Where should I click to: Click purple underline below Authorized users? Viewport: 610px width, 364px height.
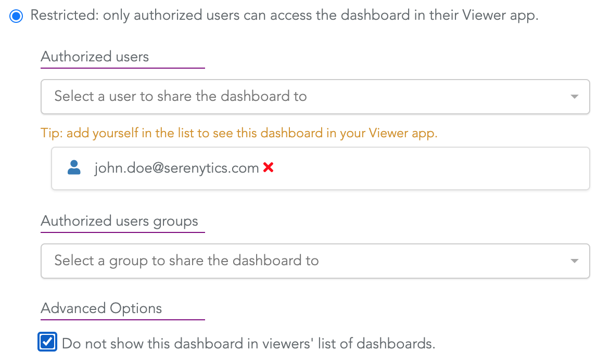click(x=123, y=68)
